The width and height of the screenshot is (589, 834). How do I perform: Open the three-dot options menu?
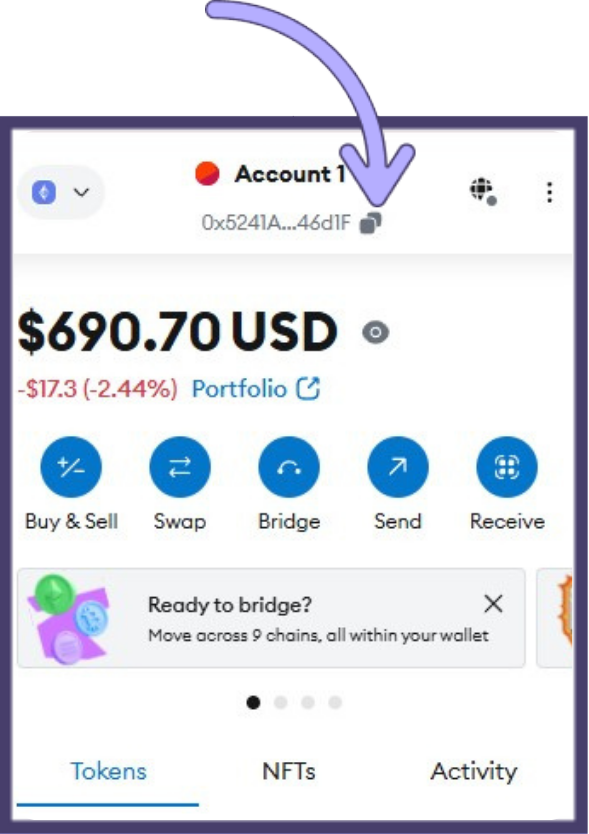click(x=550, y=192)
